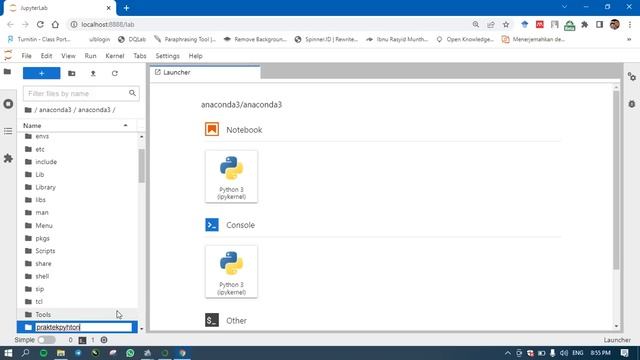
Task: Launch Python 3 ipykernel Notebook
Action: (231, 176)
